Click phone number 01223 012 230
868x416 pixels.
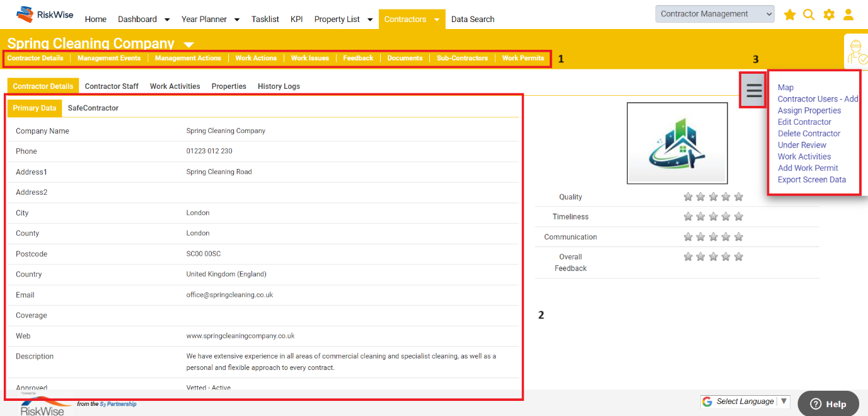click(209, 151)
